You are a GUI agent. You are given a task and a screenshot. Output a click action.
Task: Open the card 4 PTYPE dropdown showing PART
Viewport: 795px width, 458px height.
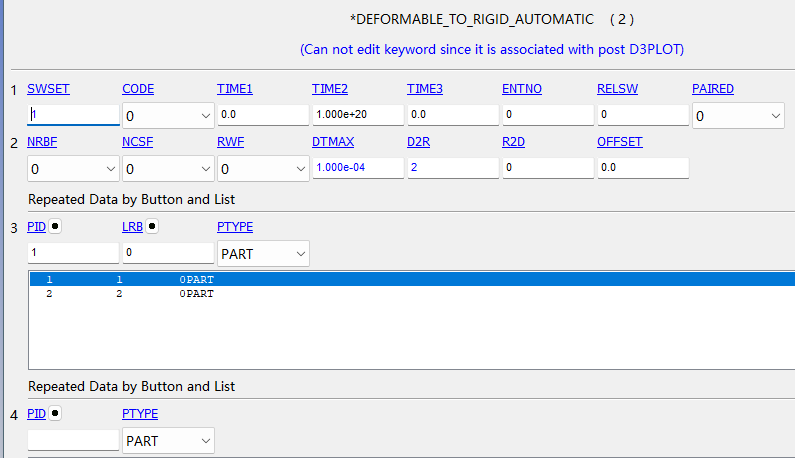click(x=168, y=441)
